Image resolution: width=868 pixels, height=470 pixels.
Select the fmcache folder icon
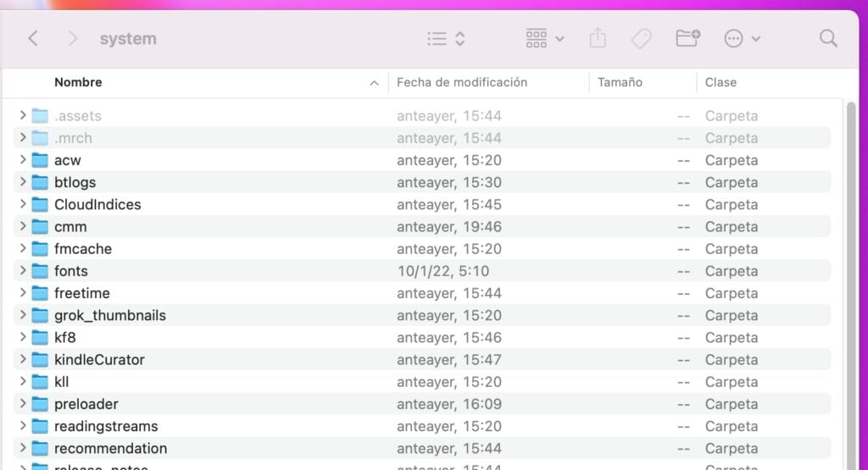point(40,248)
